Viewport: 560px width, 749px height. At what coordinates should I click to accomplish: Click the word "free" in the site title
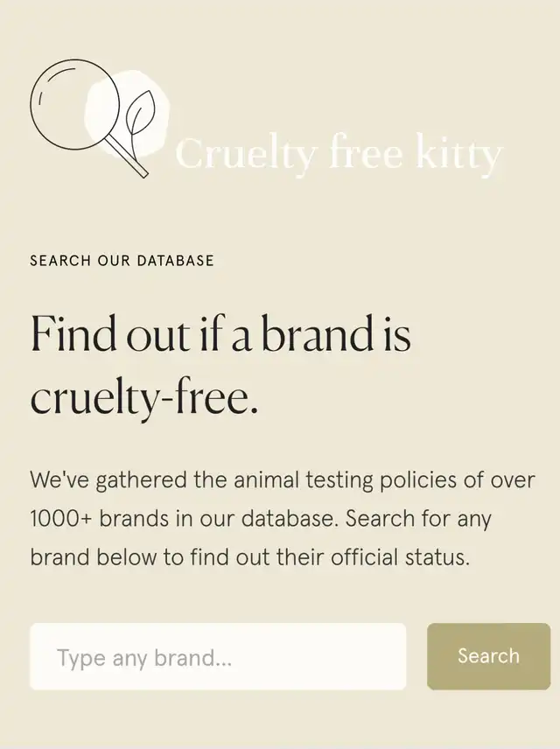click(367, 155)
